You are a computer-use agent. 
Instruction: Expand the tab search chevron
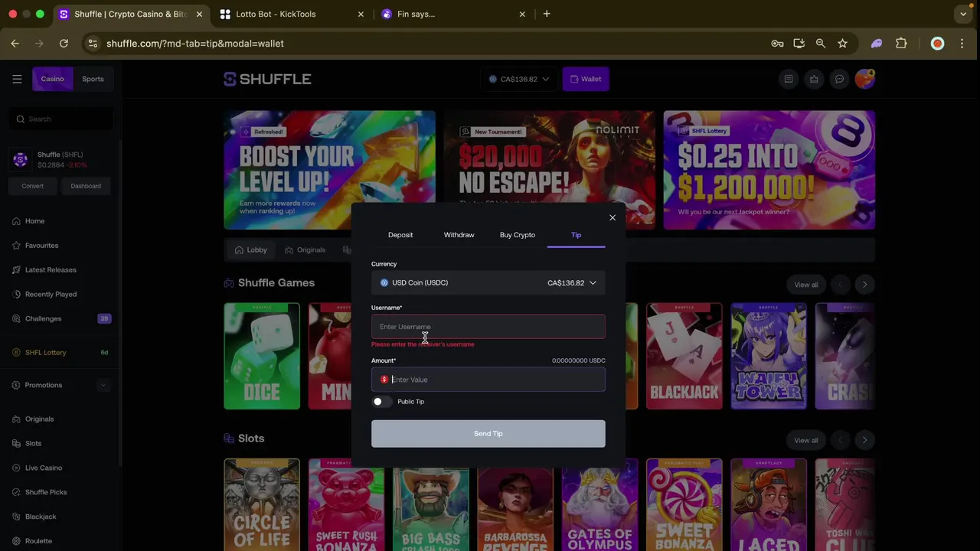[963, 14]
